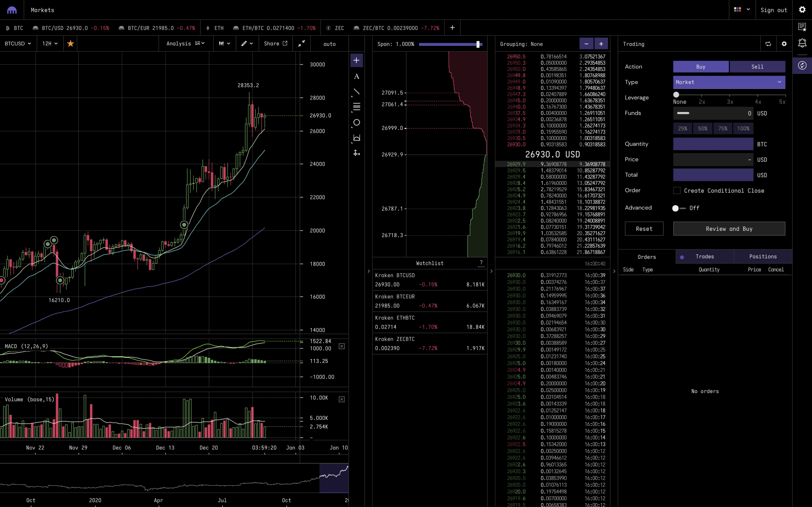
Task: Select the Sell action button
Action: 757,67
